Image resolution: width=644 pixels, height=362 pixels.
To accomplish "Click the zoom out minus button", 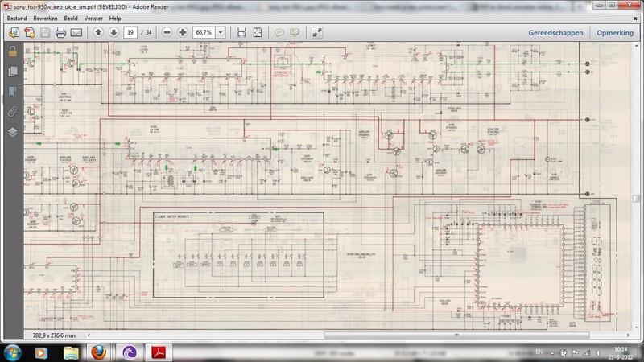I will click(167, 33).
